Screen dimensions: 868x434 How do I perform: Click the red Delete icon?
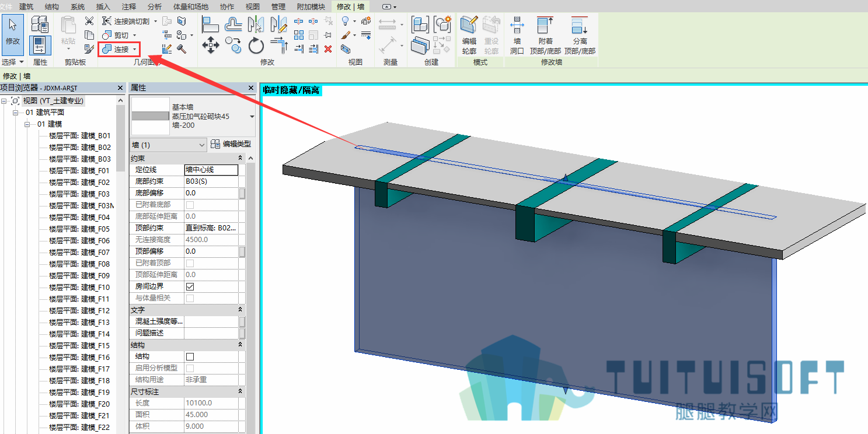pos(328,49)
